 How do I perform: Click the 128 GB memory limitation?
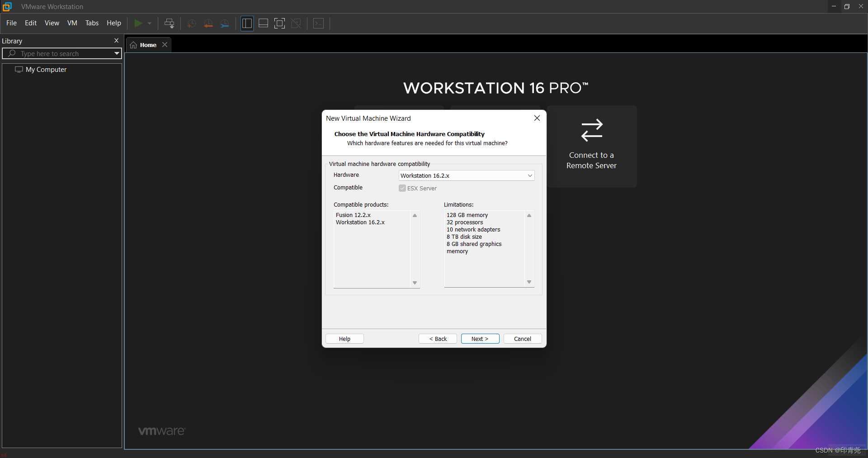coord(467,215)
